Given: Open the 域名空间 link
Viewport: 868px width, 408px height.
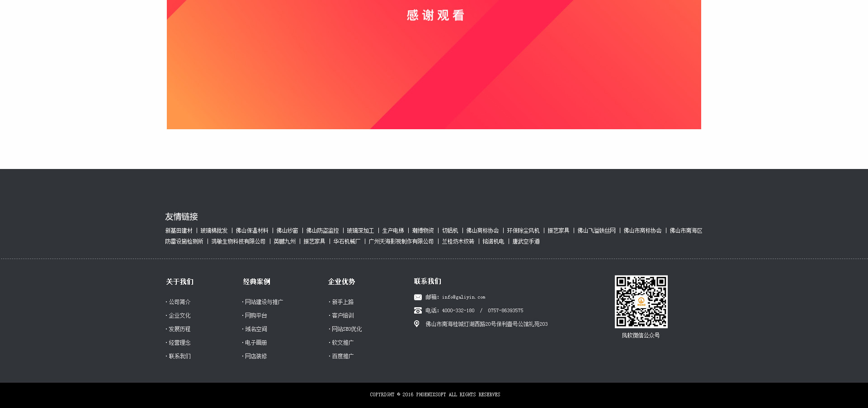Looking at the screenshot, I should [256, 329].
